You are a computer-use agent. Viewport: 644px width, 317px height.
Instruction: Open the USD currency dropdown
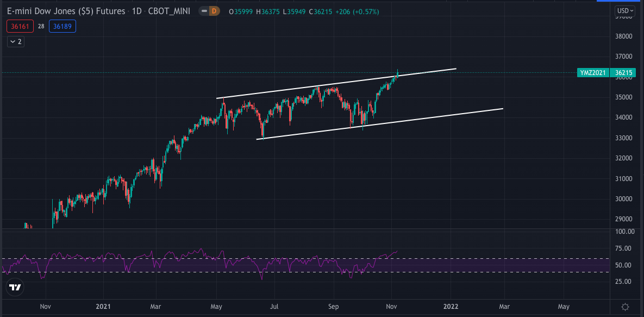coord(625,10)
